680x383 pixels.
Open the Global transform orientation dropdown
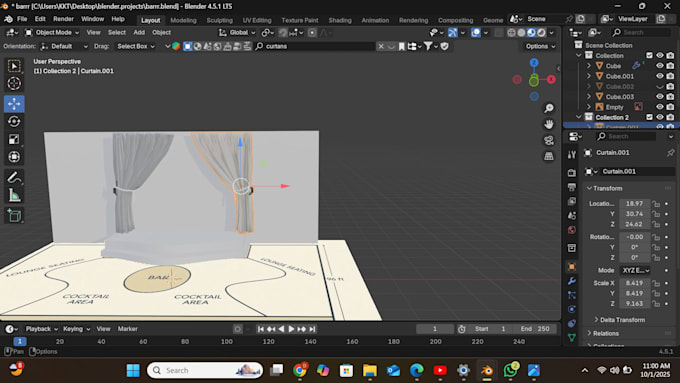[237, 33]
